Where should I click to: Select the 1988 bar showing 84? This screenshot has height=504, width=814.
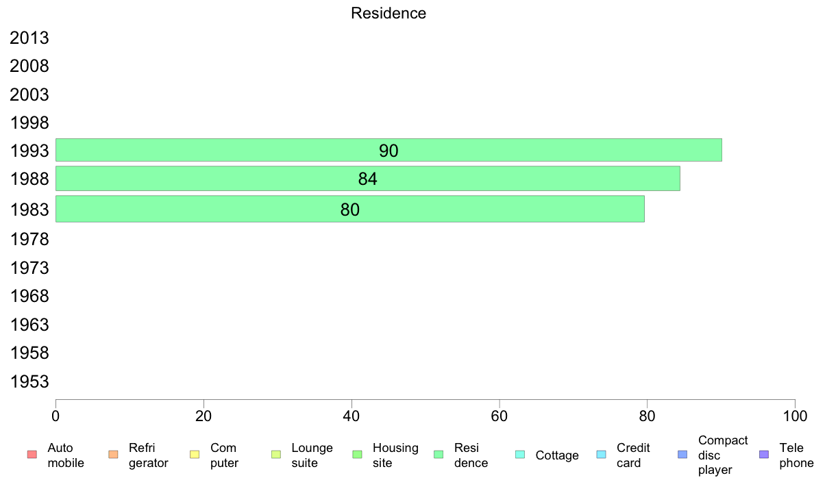pyautogui.click(x=367, y=179)
